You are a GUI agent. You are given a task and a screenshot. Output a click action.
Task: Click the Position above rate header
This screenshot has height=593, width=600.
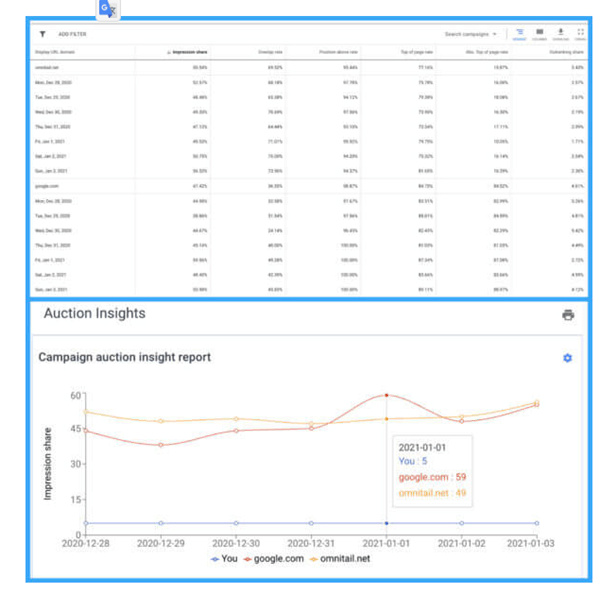pyautogui.click(x=340, y=51)
